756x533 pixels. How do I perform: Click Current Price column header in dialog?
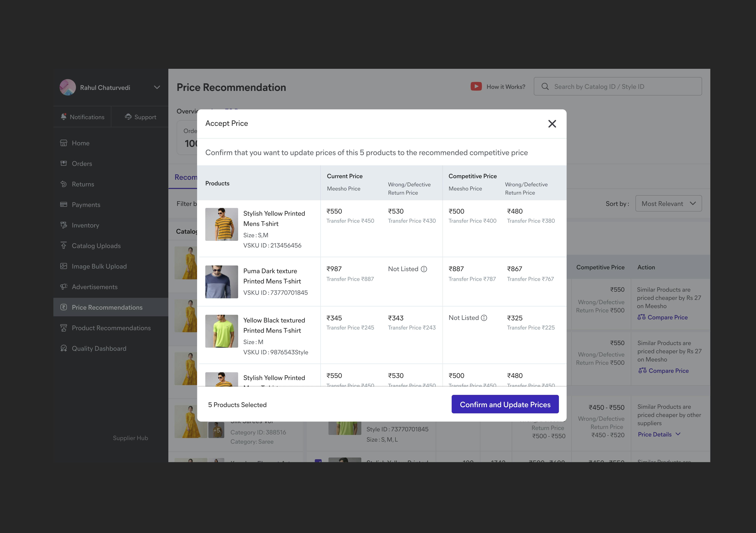tap(344, 176)
